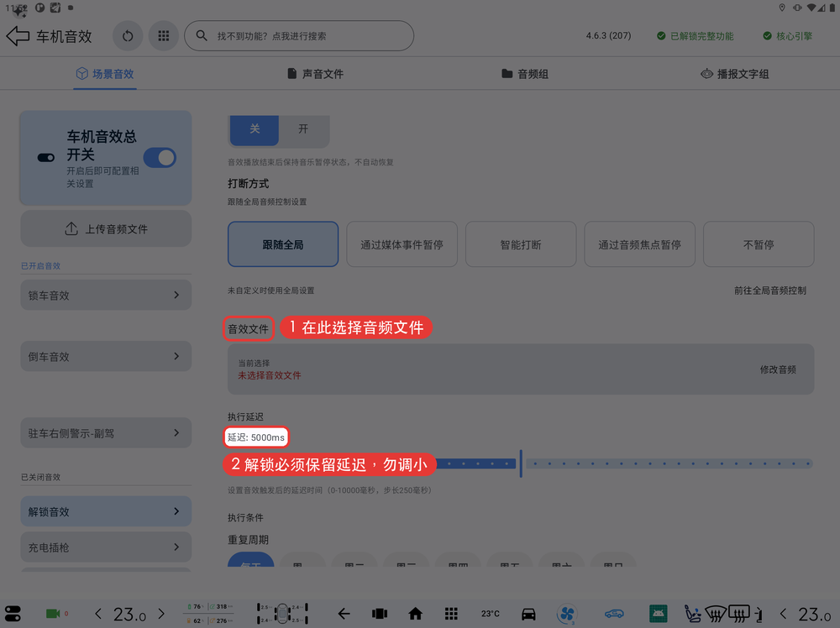Viewport: 840px width, 628px height.
Task: Increase left temperature with right arrow
Action: (161, 614)
